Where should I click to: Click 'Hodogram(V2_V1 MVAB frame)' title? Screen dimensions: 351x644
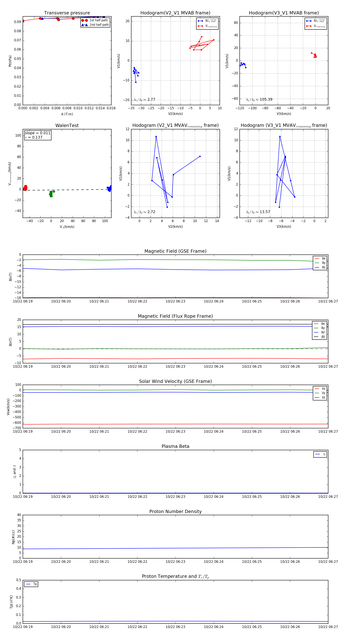pos(175,13)
